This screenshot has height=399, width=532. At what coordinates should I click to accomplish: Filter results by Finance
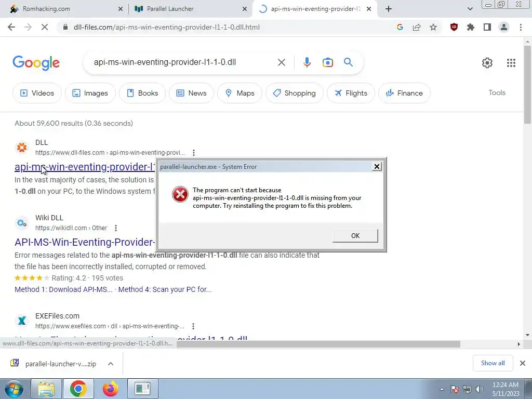404,93
